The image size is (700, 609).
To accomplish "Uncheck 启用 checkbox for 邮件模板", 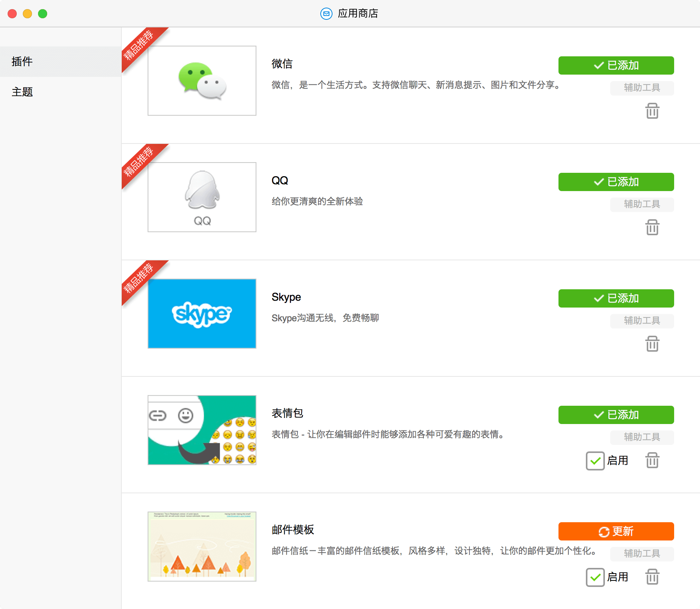I will 595,577.
